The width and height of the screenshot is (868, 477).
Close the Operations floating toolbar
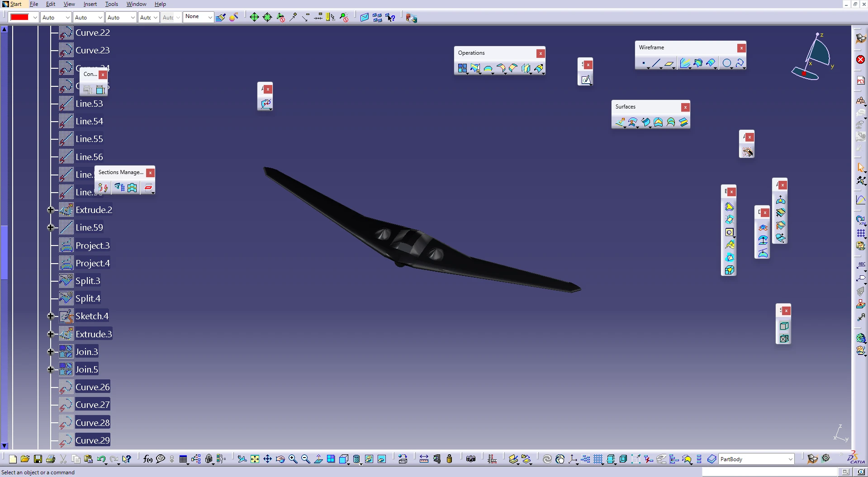(x=540, y=53)
